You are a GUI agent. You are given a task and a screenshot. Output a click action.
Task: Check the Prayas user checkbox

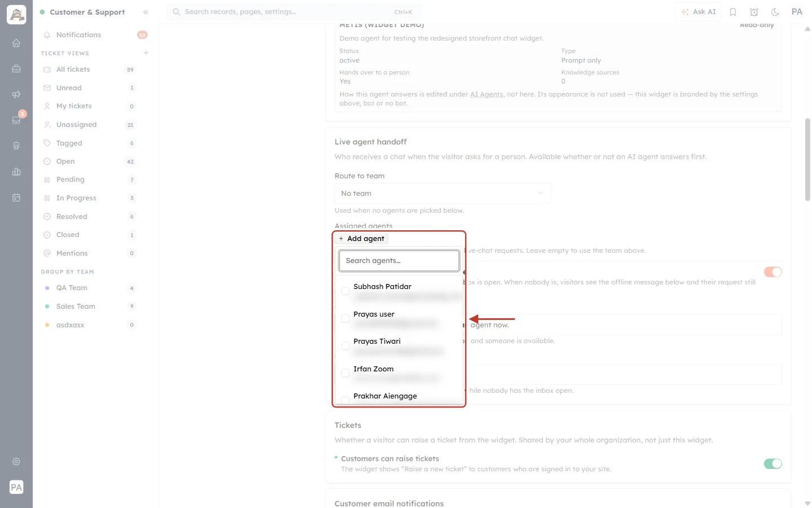tap(345, 318)
